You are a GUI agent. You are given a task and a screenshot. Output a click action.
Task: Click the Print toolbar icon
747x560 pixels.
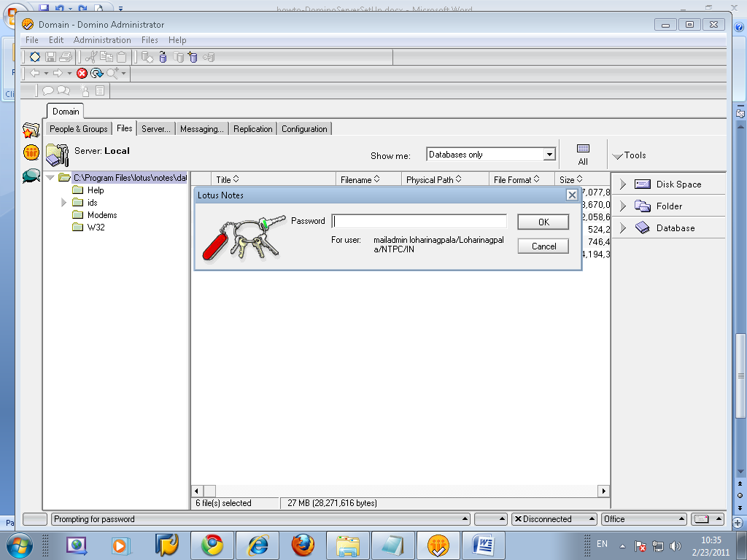pos(65,57)
